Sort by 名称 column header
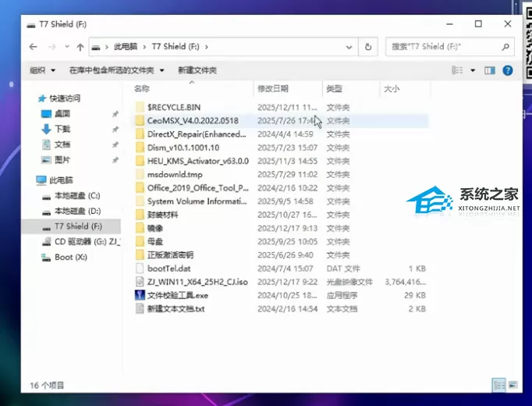The height and width of the screenshot is (406, 532). (142, 89)
